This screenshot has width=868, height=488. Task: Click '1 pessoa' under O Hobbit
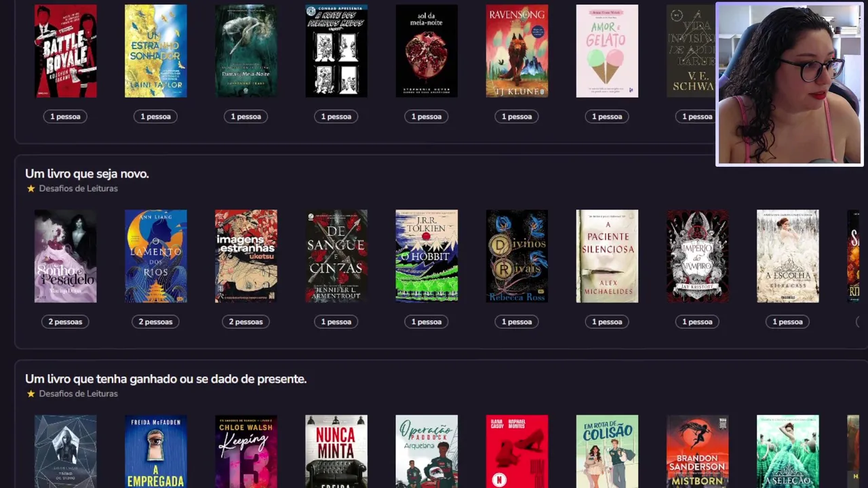(427, 322)
